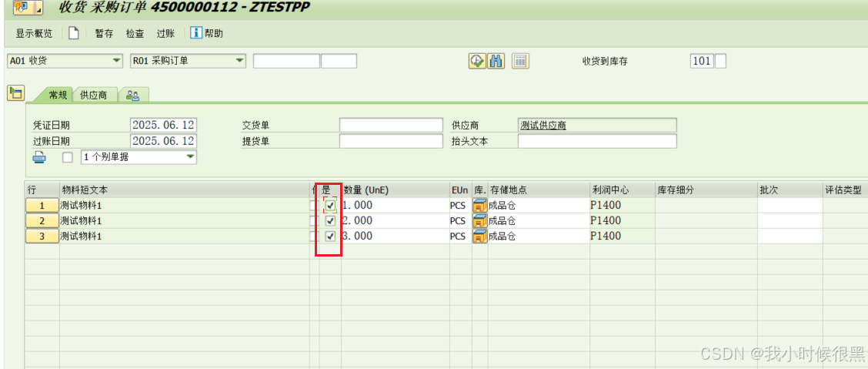The image size is (868, 369).
Task: Uncheck the item OK checkbox for row 3
Action: pyautogui.click(x=330, y=236)
